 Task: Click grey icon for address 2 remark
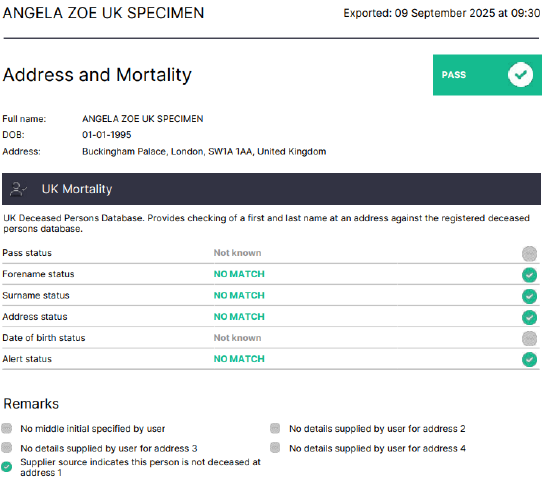point(275,428)
